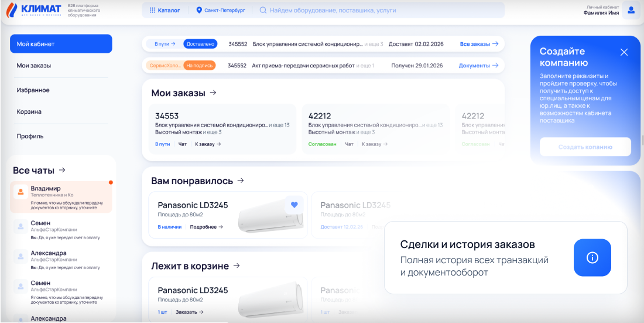This screenshot has width=644, height=323.
Task: Select На подпись status pill
Action: pos(200,66)
